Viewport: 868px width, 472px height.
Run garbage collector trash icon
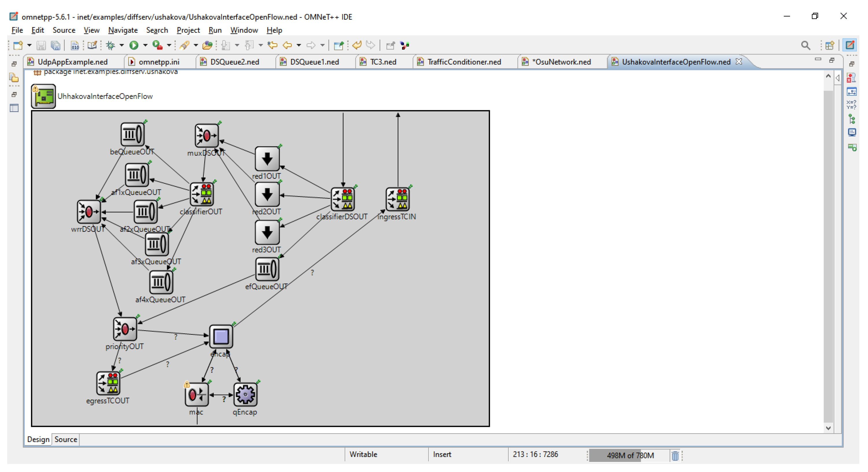[x=675, y=456]
